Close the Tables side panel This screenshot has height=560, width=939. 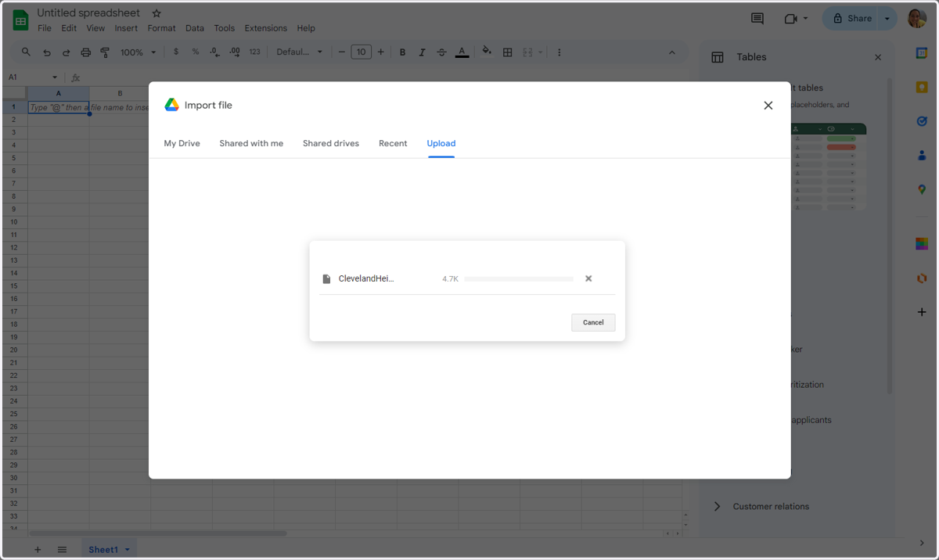point(878,57)
